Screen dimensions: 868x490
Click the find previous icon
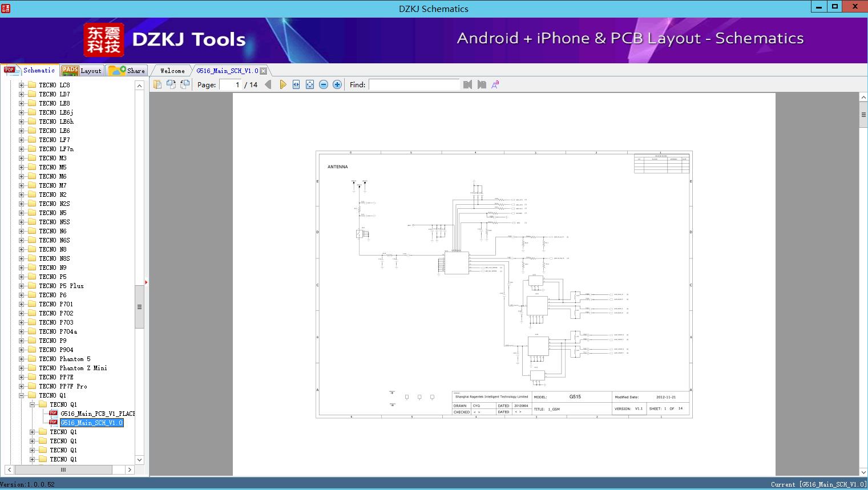(x=468, y=84)
